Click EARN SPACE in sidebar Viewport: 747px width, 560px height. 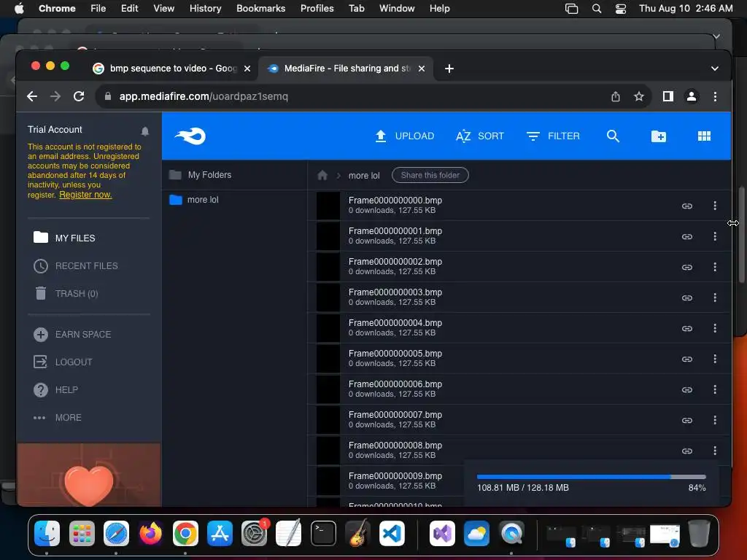pos(72,334)
